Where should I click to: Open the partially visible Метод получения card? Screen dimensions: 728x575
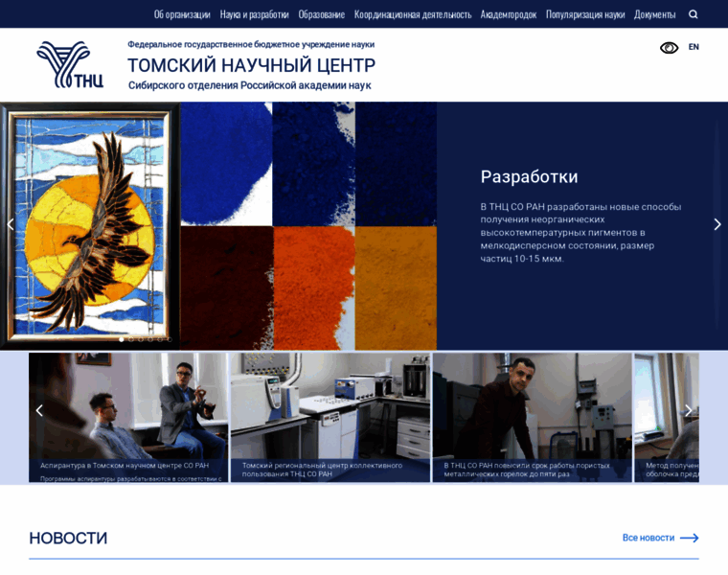pos(667,417)
